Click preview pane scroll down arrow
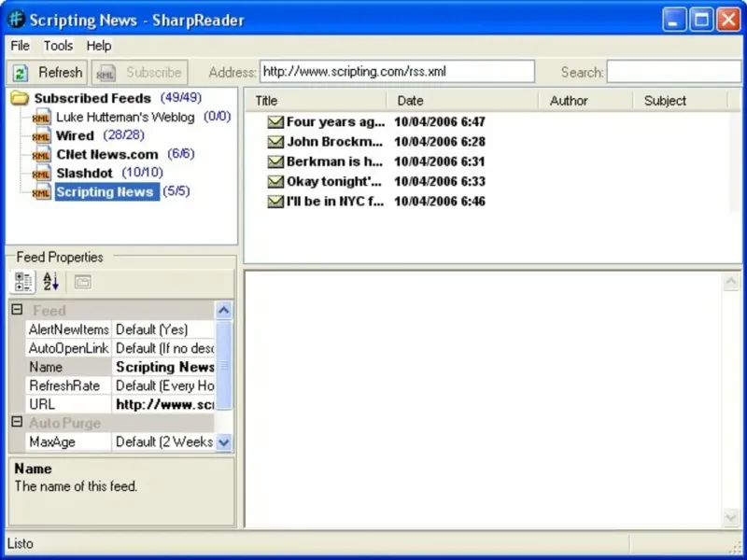The image size is (747, 560). pyautogui.click(x=731, y=518)
